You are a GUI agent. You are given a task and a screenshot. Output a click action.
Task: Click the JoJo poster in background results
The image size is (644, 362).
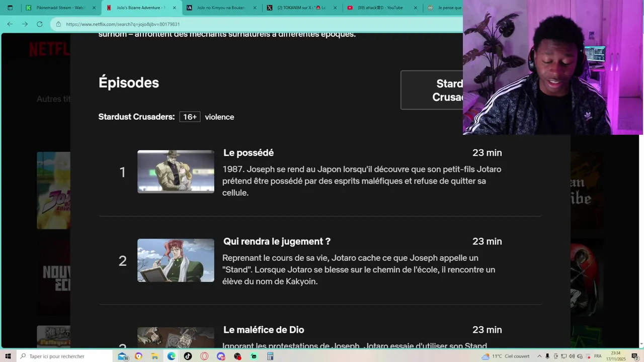(53, 191)
